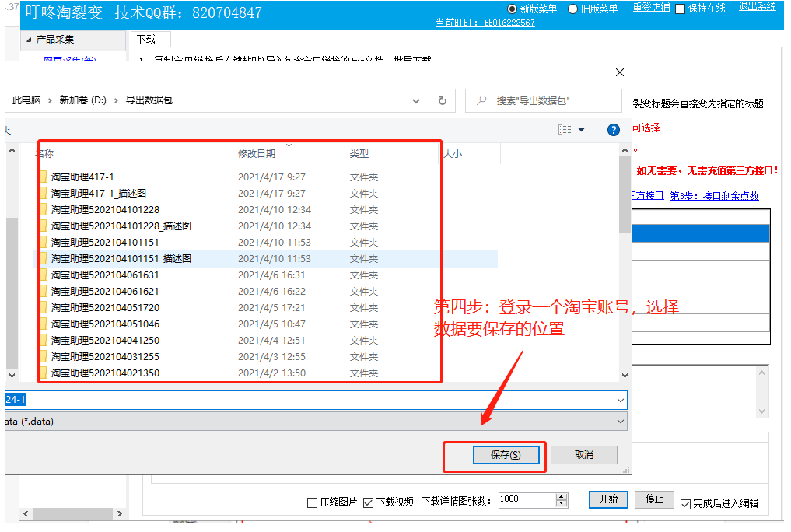Open the help question mark icon
The height and width of the screenshot is (532, 791).
(614, 130)
